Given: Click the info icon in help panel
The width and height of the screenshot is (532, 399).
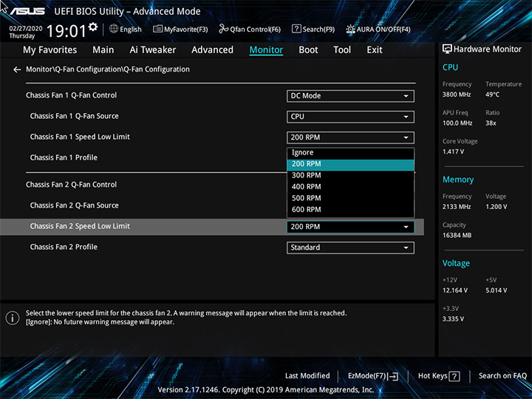Looking at the screenshot, I should 13,318.
